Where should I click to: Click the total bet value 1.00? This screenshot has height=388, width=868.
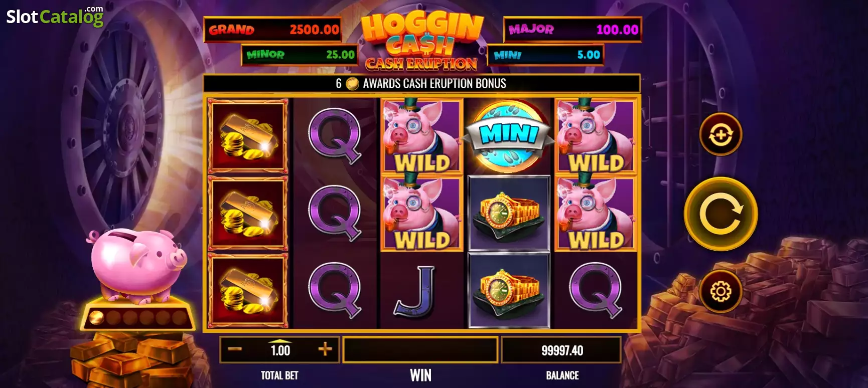(x=280, y=350)
